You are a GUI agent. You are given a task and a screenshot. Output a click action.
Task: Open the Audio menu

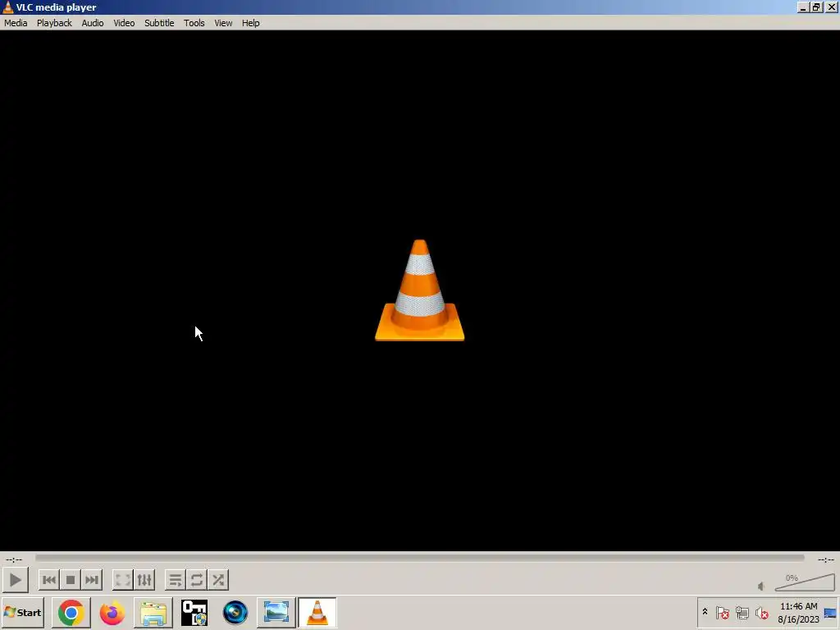pyautogui.click(x=93, y=23)
